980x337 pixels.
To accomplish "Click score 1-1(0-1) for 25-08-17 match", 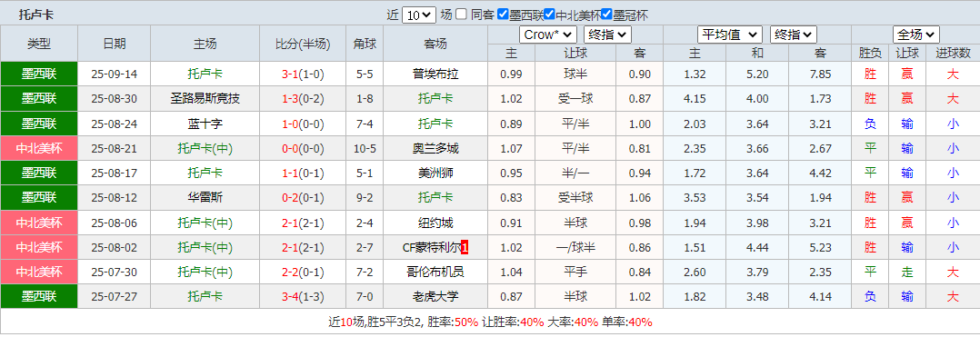I will (x=303, y=173).
